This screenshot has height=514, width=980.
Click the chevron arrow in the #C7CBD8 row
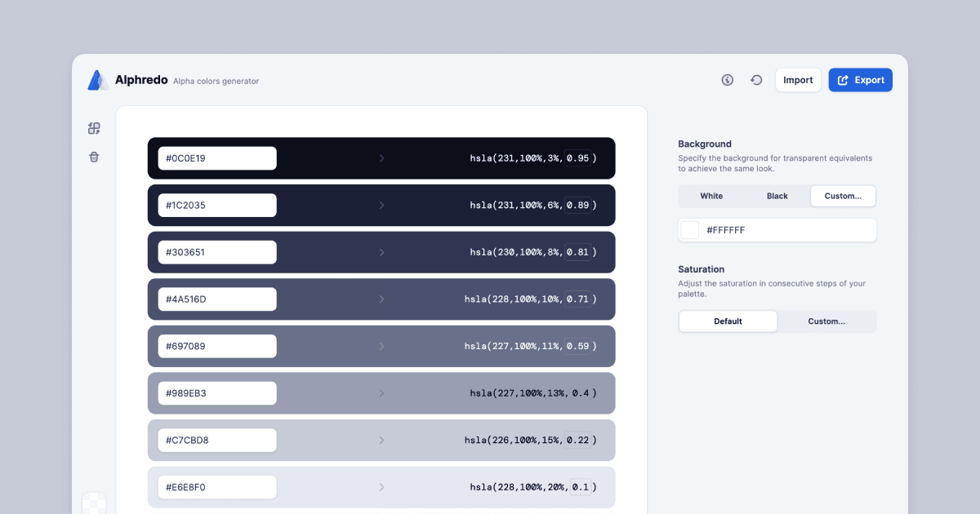coord(381,441)
